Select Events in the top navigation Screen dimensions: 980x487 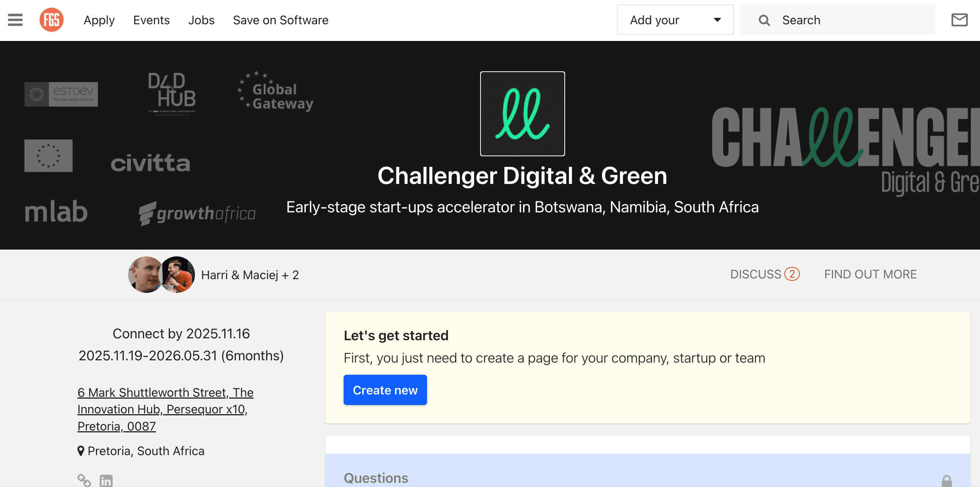[151, 20]
